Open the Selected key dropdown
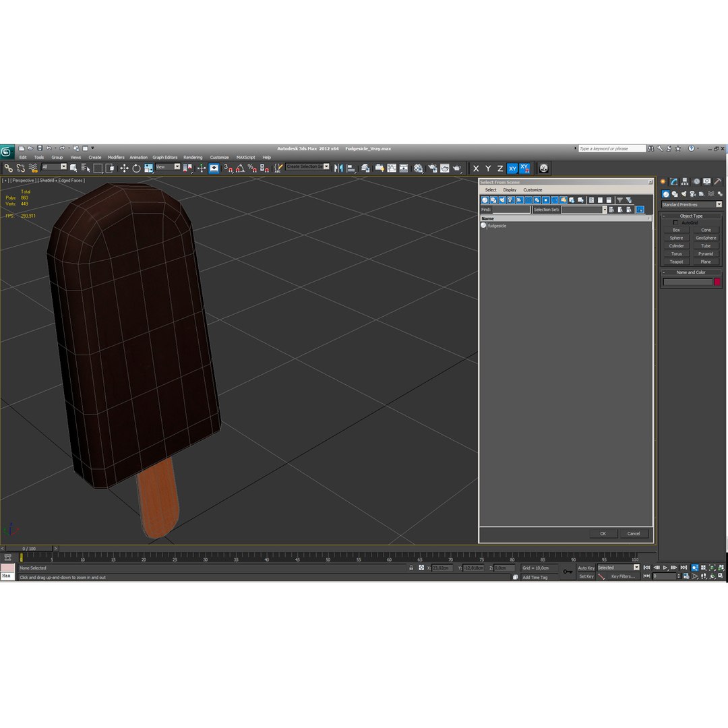728x728 pixels. pos(618,568)
